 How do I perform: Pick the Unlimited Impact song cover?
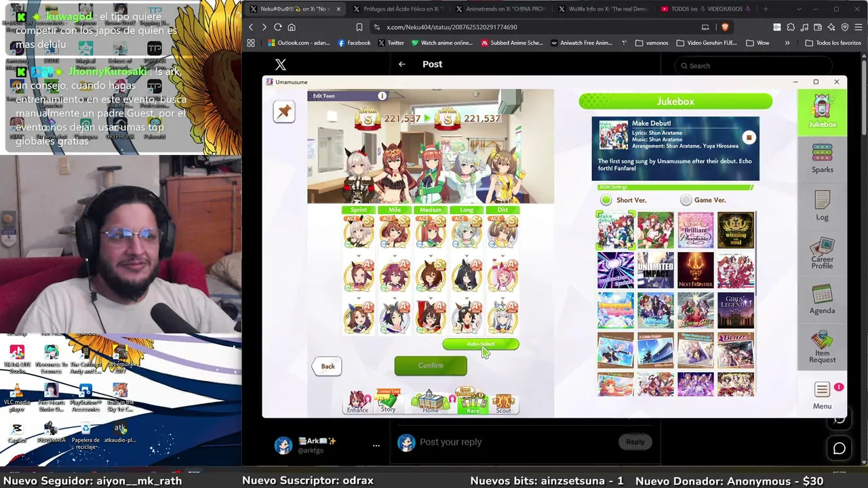pyautogui.click(x=656, y=270)
